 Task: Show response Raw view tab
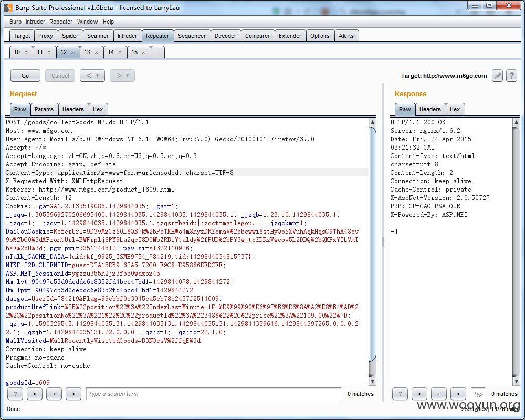405,109
